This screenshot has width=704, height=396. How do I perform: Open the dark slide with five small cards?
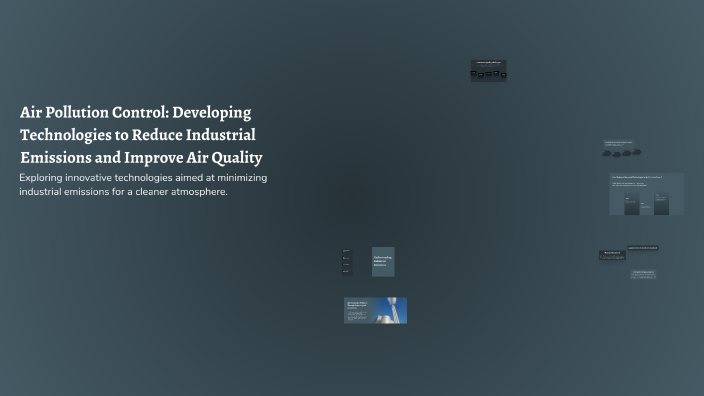[488, 70]
